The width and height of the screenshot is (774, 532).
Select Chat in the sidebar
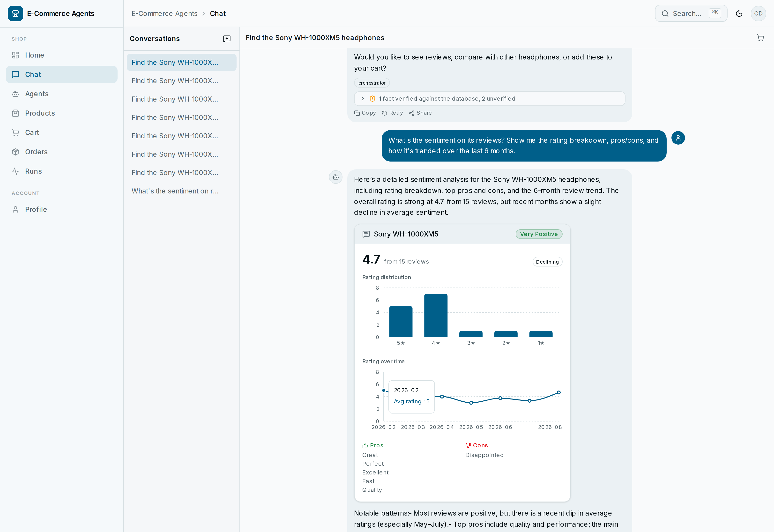(x=62, y=74)
